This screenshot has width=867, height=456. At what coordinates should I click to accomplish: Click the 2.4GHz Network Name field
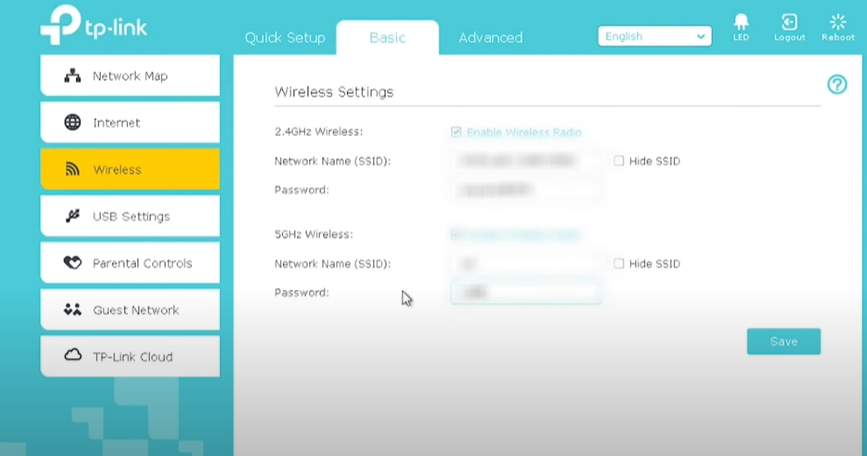(x=526, y=161)
